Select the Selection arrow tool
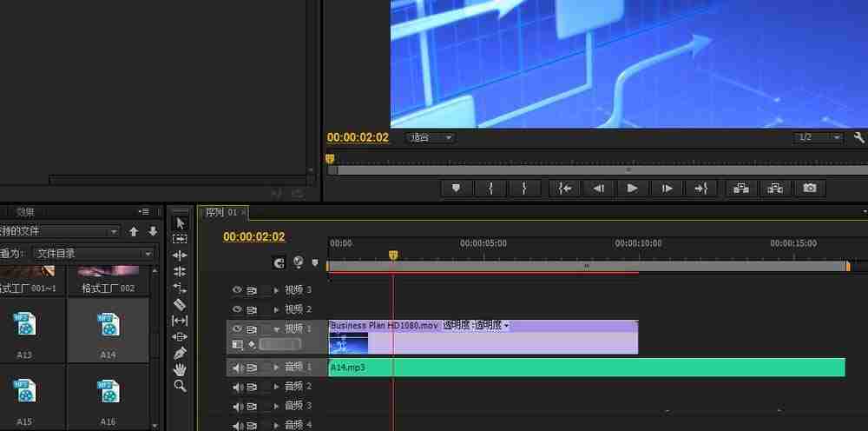Viewport: 868px width, 431px height. point(180,223)
